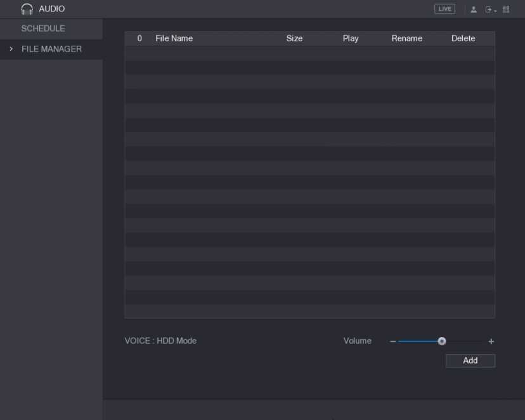Open the user account icon
This screenshot has height=420, width=525.
click(474, 10)
